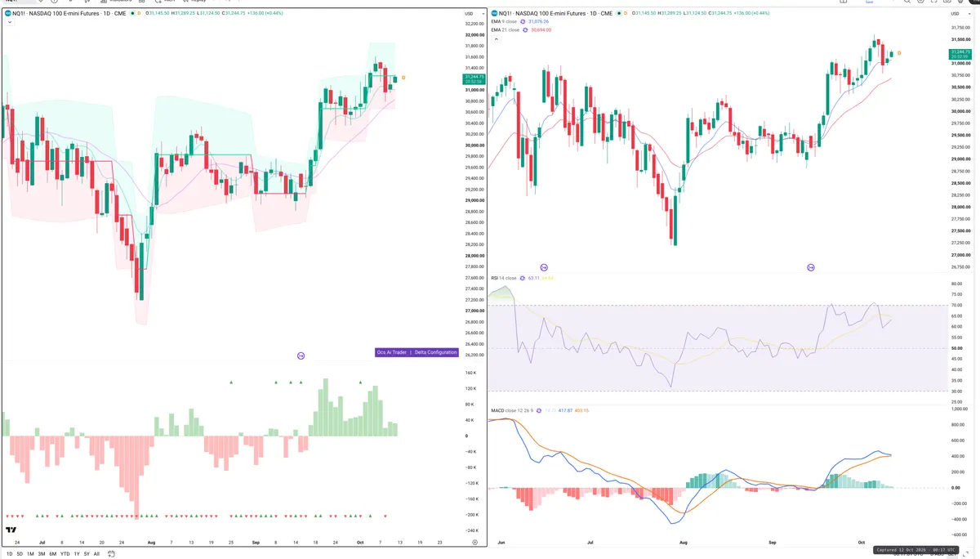This screenshot has height=559, width=980.
Task: Open EMA 9 indicator icon in legend
Action: click(x=523, y=21)
